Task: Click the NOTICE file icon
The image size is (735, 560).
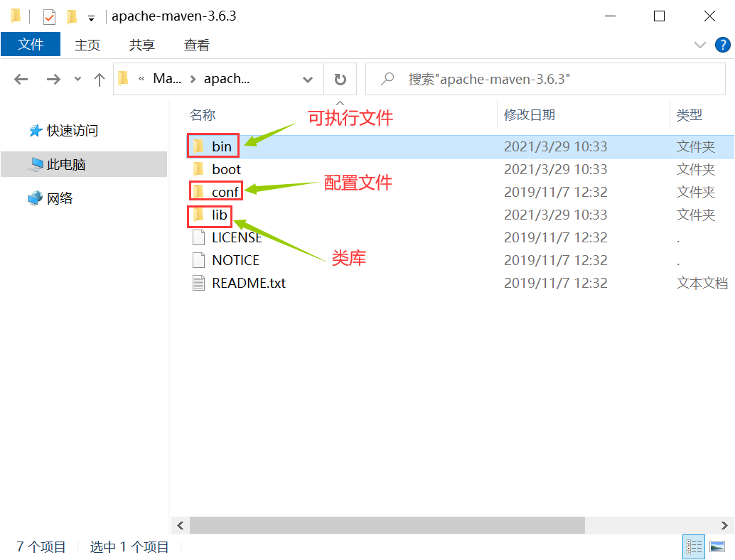Action: point(199,260)
